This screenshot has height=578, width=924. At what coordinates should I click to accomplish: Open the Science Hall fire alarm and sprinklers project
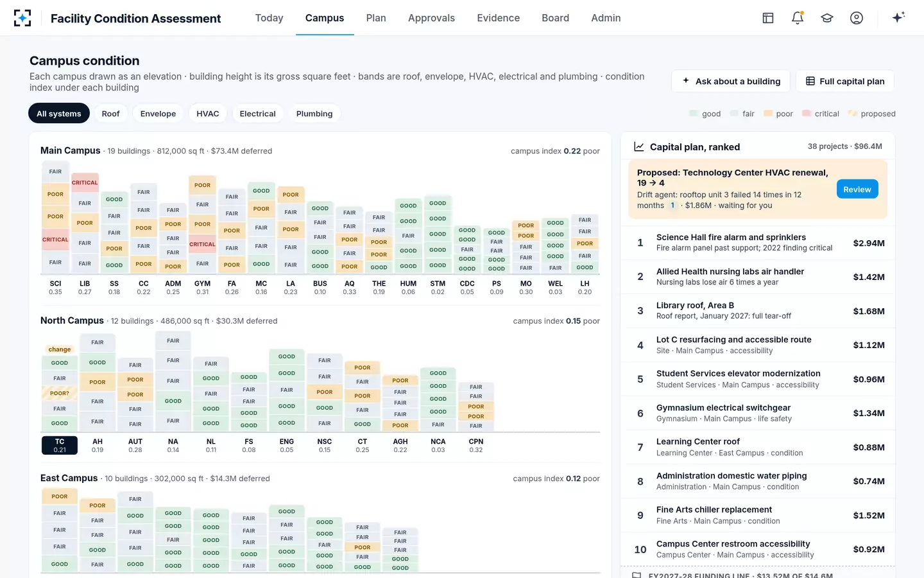[758, 243]
